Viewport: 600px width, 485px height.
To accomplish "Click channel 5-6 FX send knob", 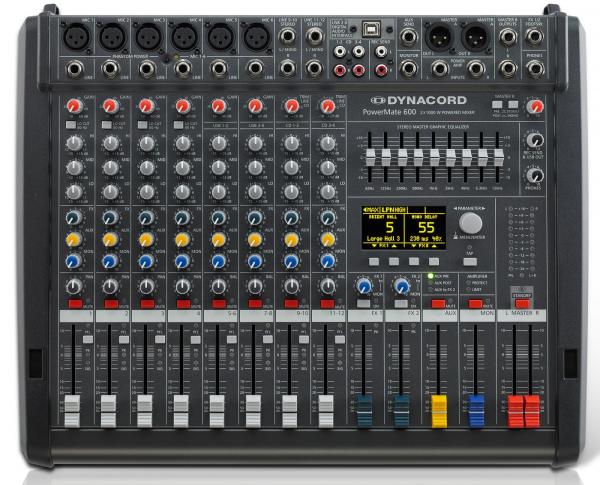I will (x=218, y=218).
